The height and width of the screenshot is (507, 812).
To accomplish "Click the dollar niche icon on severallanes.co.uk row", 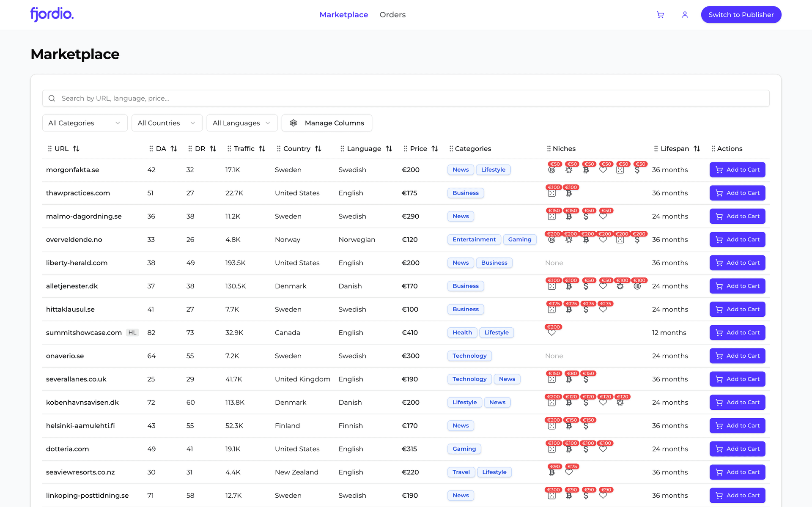I will (587, 380).
